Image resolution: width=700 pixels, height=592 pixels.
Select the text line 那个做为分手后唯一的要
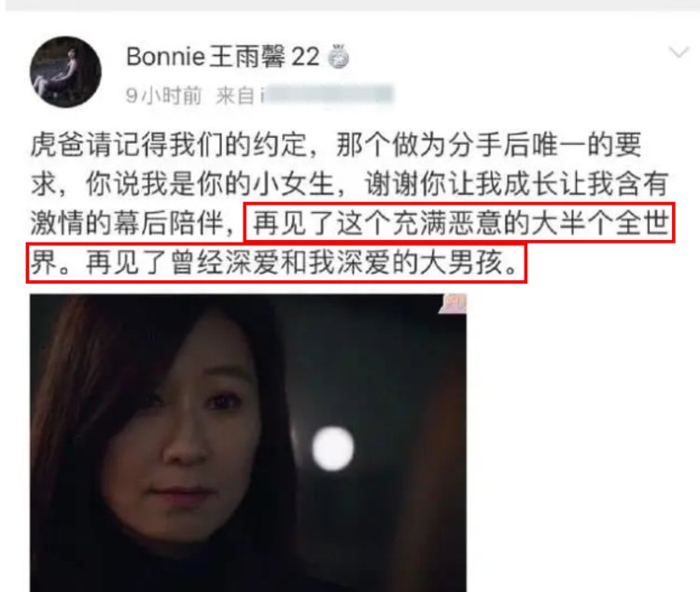(489, 145)
